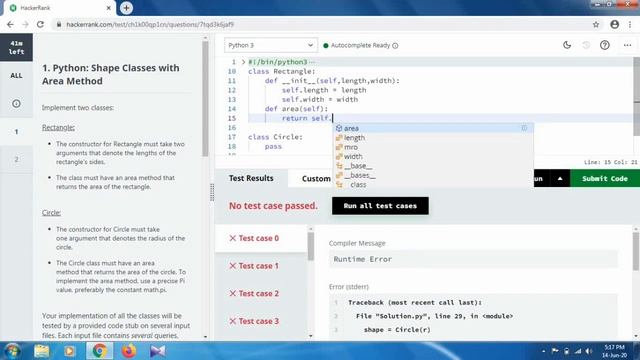Select the '__bases__' autocomplete suggestion

pos(433,175)
